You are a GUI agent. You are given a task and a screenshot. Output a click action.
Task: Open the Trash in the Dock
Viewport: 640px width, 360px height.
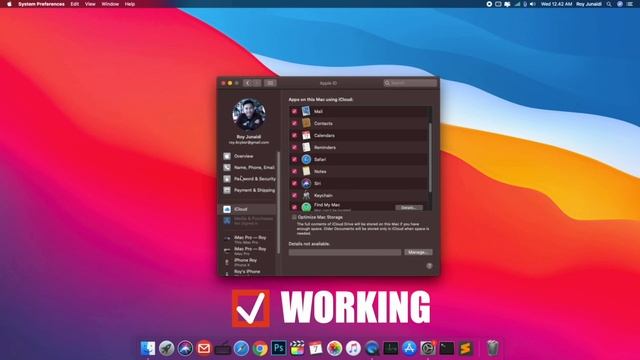493,348
